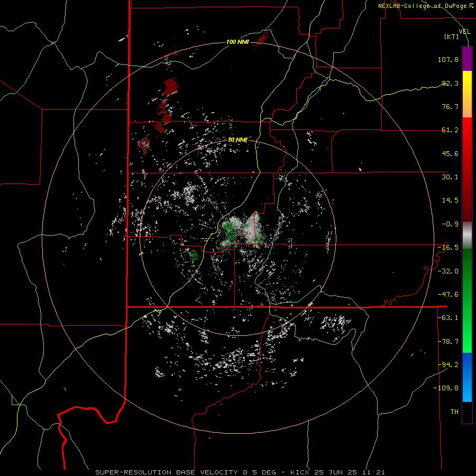476x476 pixels.
Task: Select the 61.2 legend value
Action: pyautogui.click(x=450, y=130)
